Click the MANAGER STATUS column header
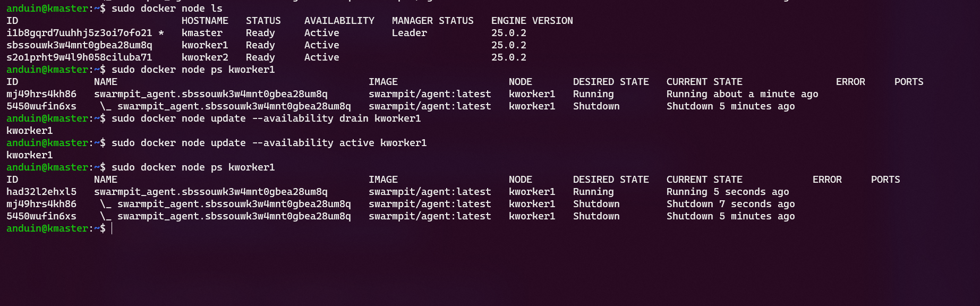The height and width of the screenshot is (306, 980). (x=432, y=21)
